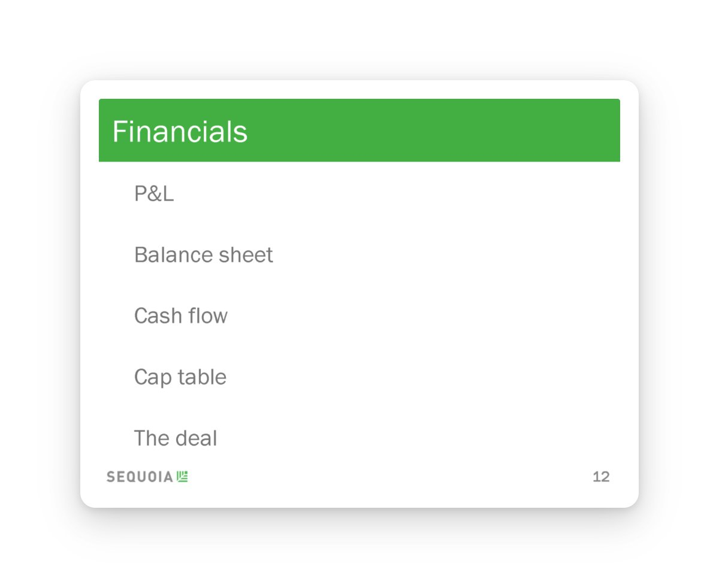Click the Sequoia green leaf logo icon

click(x=183, y=477)
